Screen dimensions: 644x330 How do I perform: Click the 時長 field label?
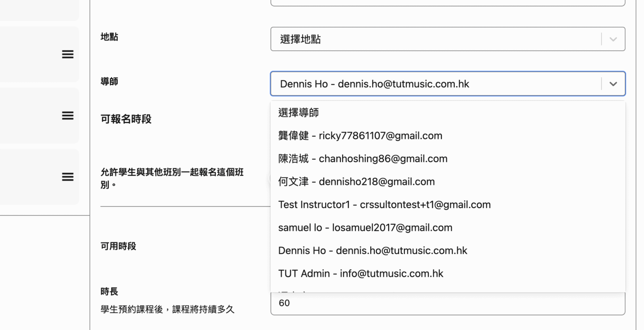110,292
